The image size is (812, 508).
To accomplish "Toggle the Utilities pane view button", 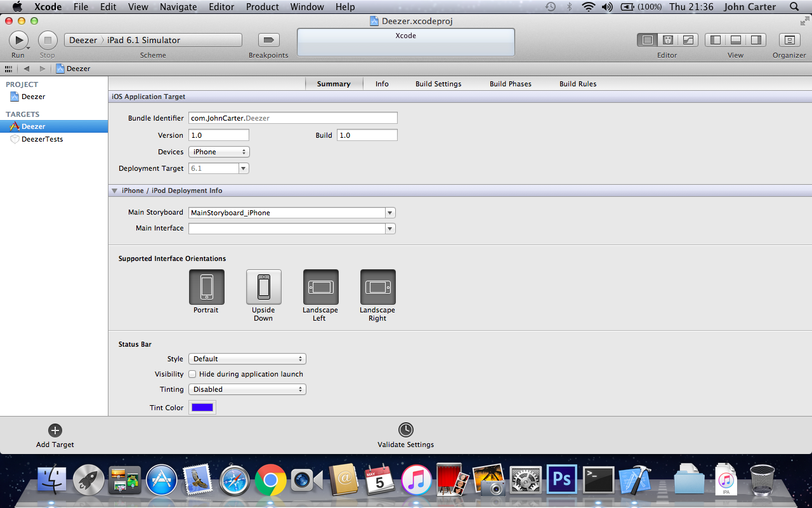I will [x=756, y=40].
